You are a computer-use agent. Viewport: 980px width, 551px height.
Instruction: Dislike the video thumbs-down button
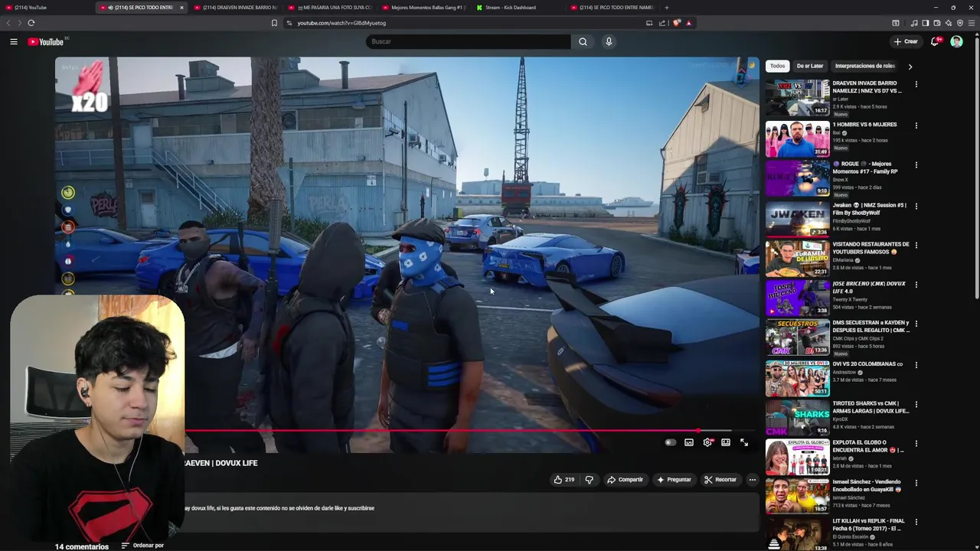pos(589,480)
